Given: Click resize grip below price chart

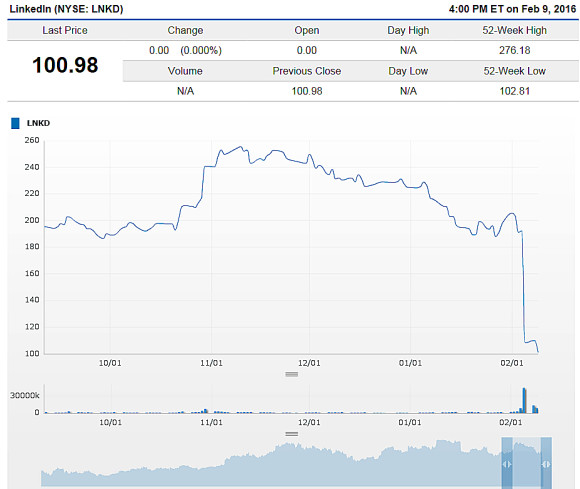Looking at the screenshot, I should [291, 374].
